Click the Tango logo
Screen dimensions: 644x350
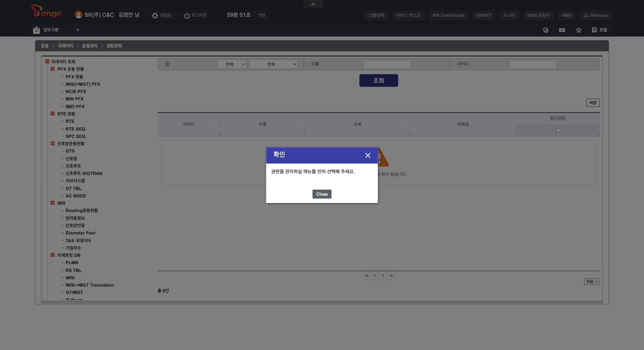tap(46, 12)
